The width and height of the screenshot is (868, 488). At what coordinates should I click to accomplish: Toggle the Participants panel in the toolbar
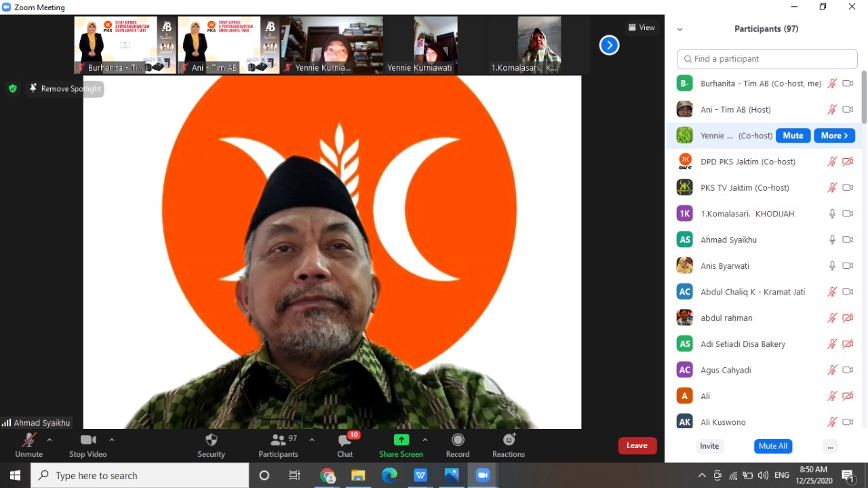point(278,440)
